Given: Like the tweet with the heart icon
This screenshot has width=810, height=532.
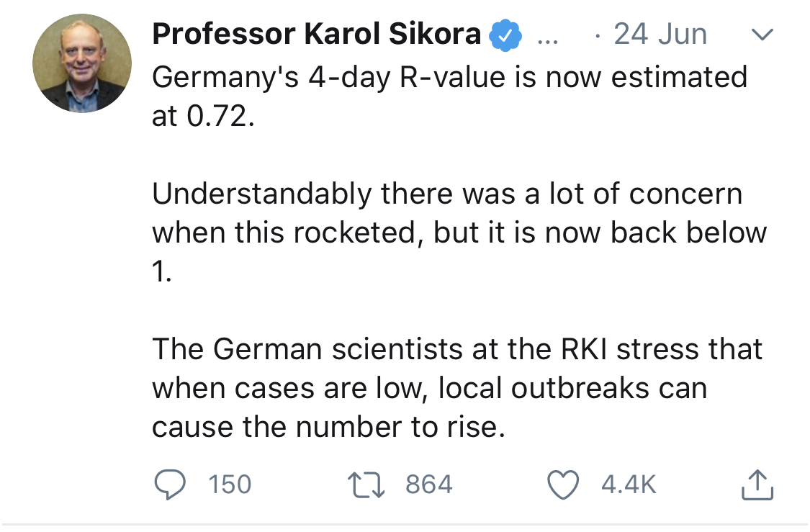Looking at the screenshot, I should click(562, 485).
